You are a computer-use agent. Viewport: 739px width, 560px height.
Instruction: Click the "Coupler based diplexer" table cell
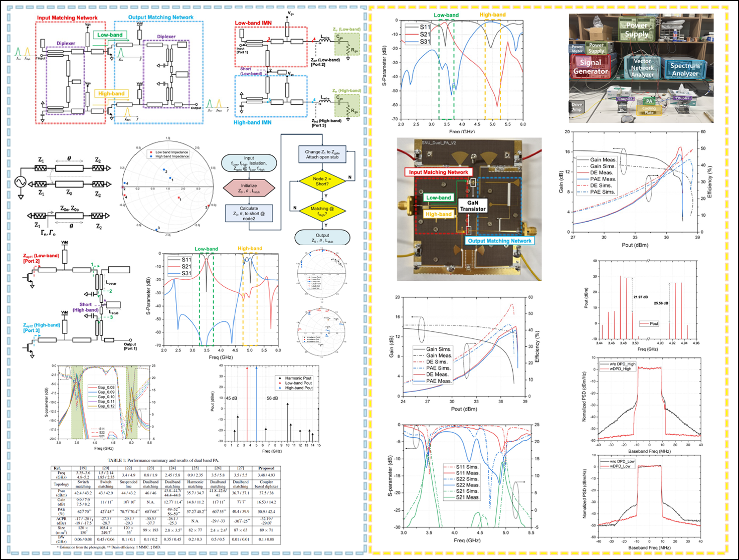tap(266, 484)
